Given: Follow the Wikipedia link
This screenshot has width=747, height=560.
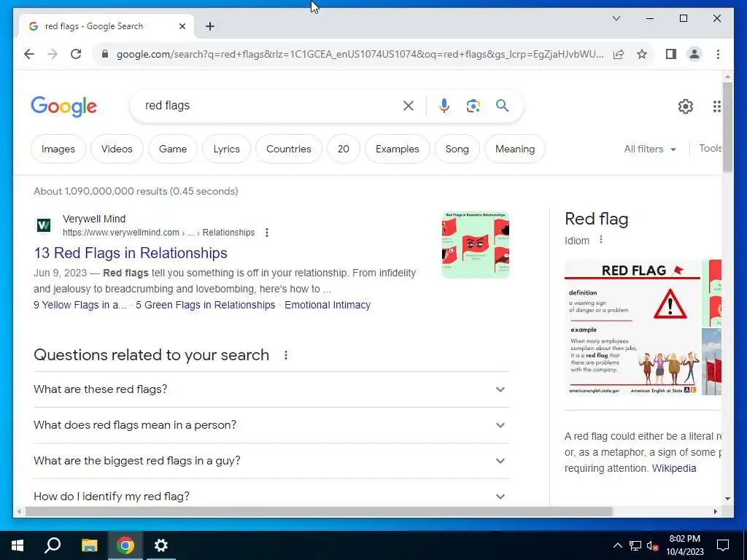Looking at the screenshot, I should (x=673, y=468).
